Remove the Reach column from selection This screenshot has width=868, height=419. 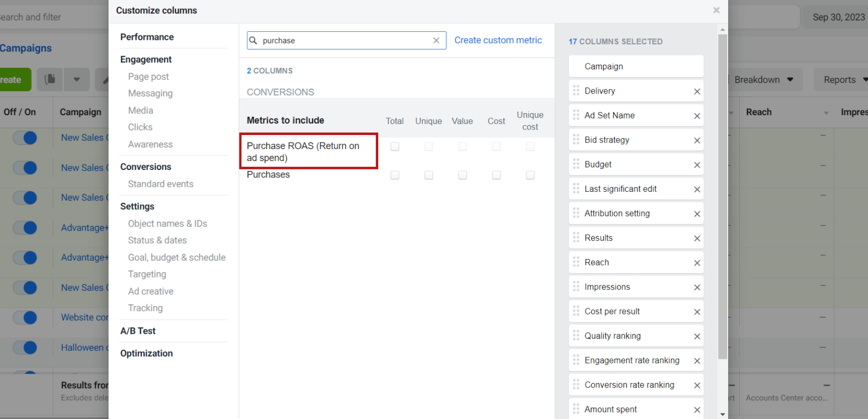[697, 263]
